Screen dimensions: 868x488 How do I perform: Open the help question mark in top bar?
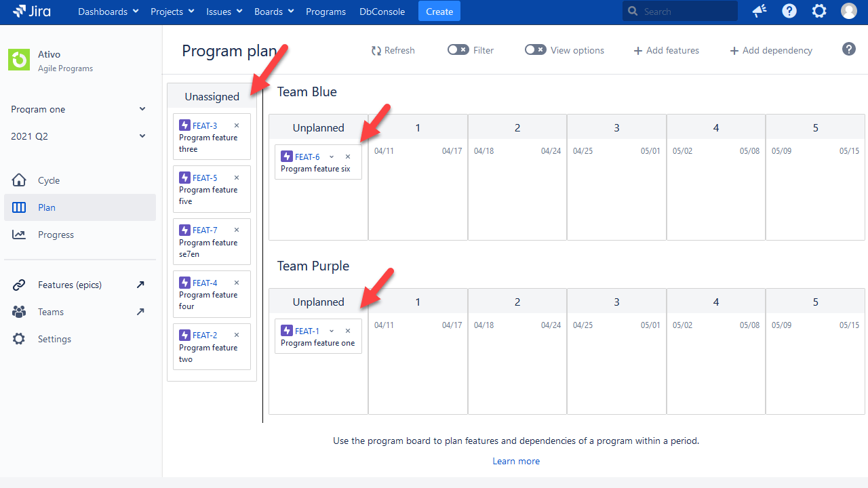789,11
